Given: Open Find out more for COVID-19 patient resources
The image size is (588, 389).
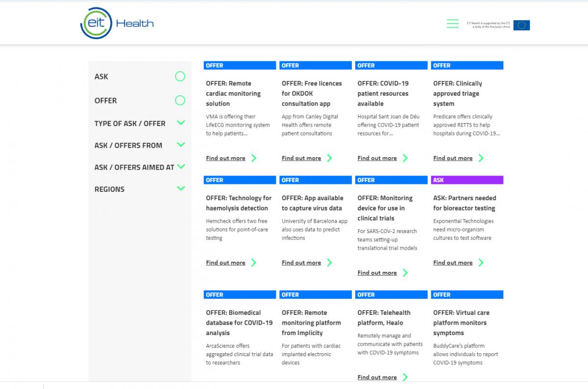Looking at the screenshot, I should point(377,158).
